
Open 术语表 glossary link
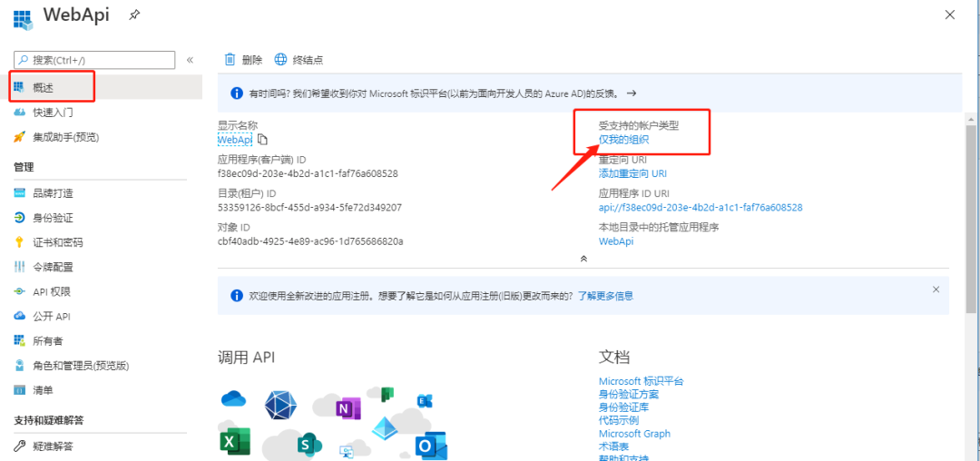613,446
